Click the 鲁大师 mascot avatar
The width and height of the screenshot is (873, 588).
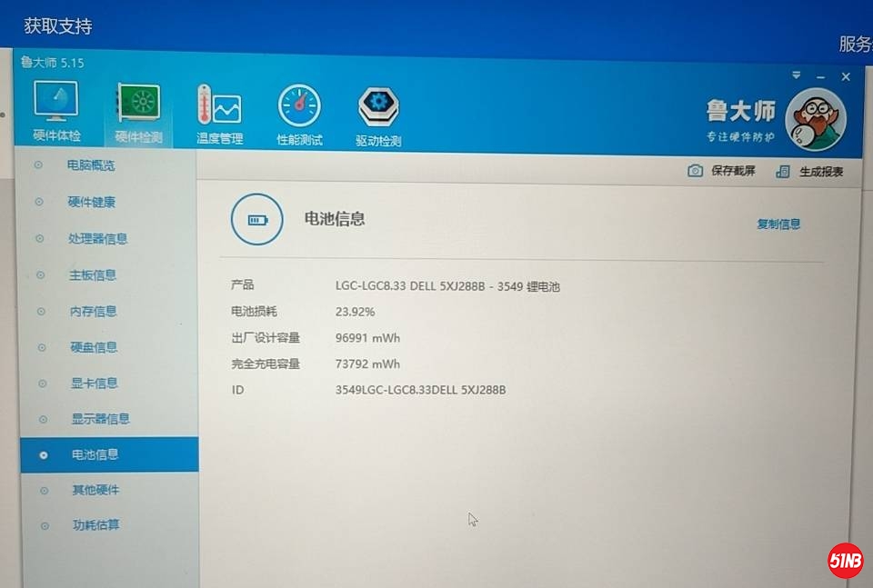click(x=815, y=119)
